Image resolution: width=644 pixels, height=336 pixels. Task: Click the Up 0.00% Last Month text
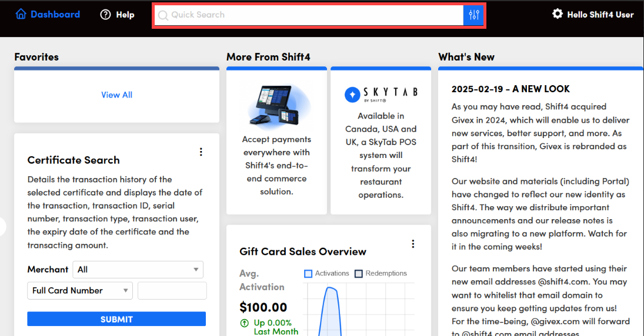coord(276,327)
